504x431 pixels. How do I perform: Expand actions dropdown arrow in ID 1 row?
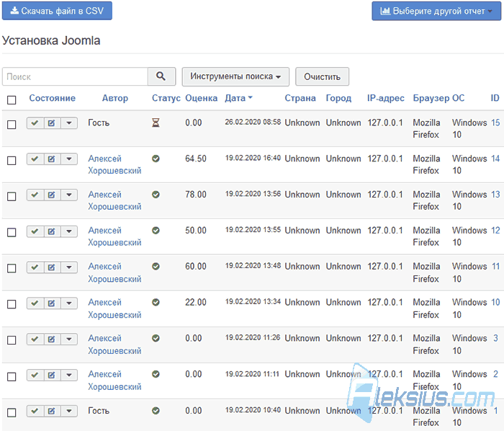[69, 411]
